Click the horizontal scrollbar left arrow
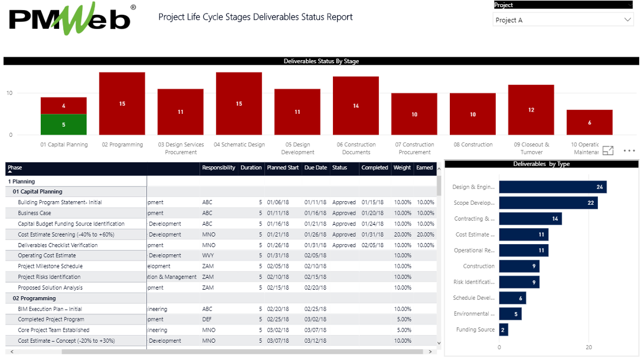Image resolution: width=644 pixels, height=361 pixels. 12,352
